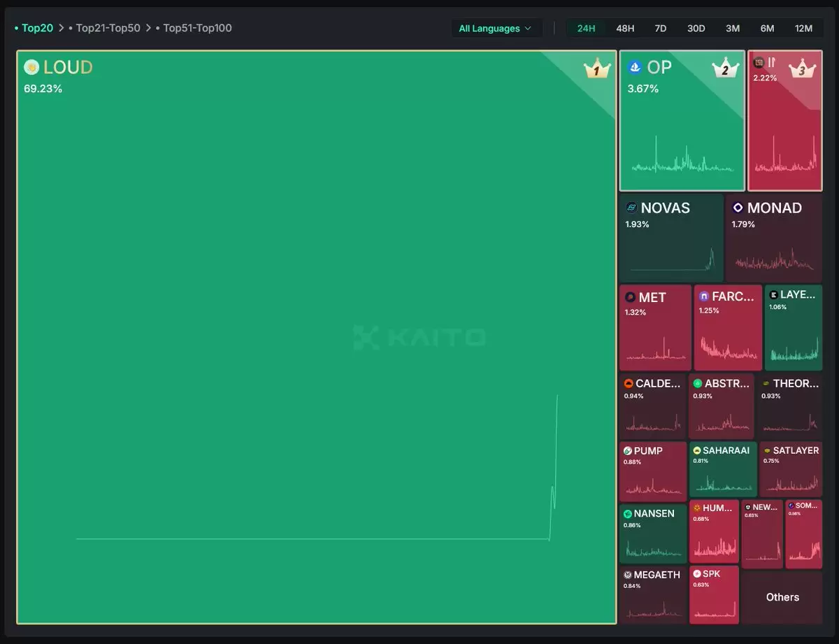Click the rank 1 crown badge
The height and width of the screenshot is (644, 839).
(597, 69)
